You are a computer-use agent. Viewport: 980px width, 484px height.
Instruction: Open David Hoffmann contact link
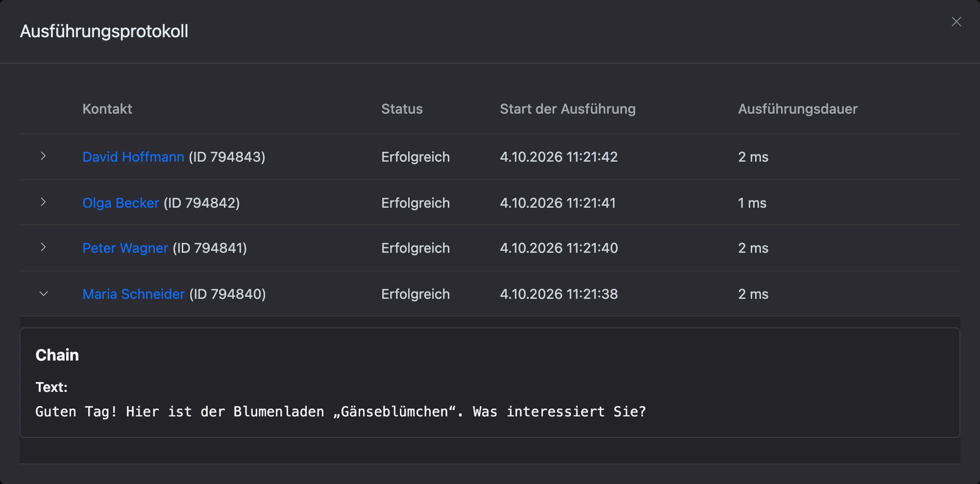point(133,157)
